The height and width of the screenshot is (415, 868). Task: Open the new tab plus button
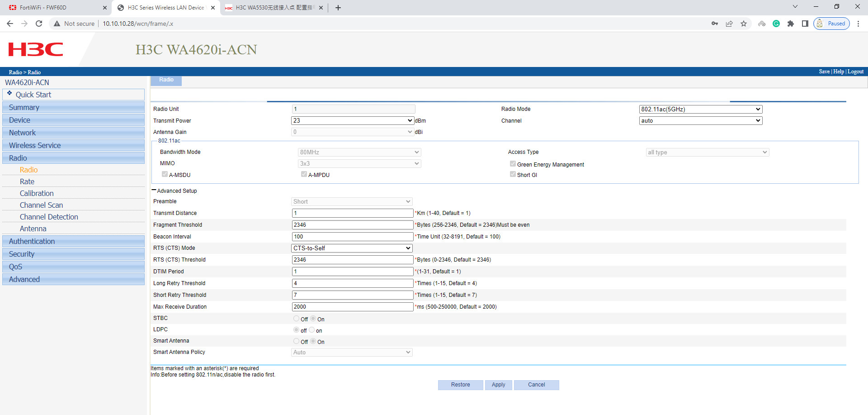coord(338,8)
